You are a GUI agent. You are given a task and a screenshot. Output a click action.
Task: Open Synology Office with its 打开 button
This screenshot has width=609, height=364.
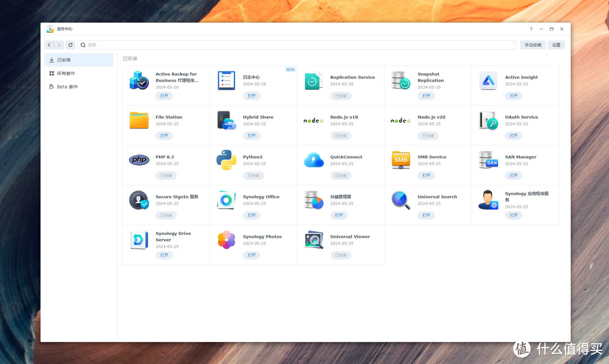tap(251, 215)
